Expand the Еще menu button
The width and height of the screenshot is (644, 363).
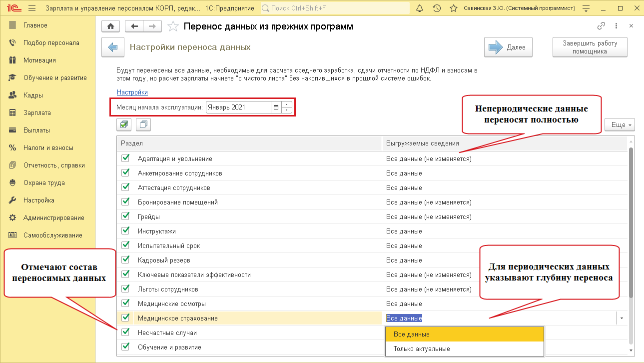click(620, 124)
